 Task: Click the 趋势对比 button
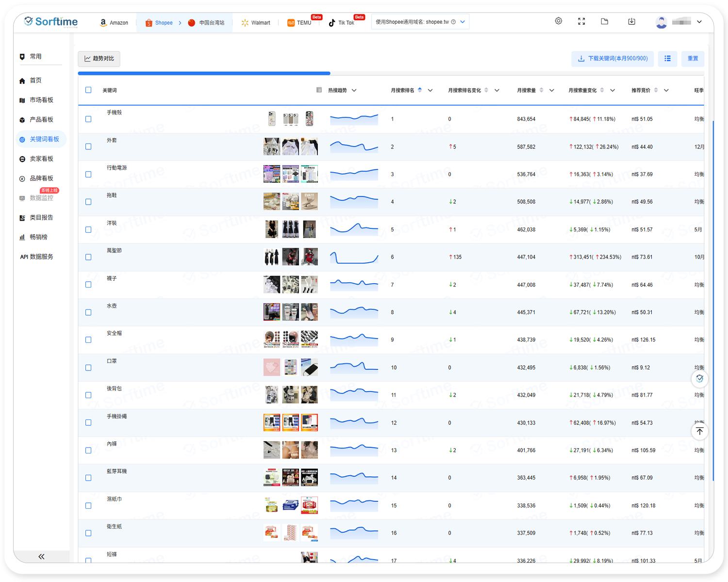[x=99, y=59]
